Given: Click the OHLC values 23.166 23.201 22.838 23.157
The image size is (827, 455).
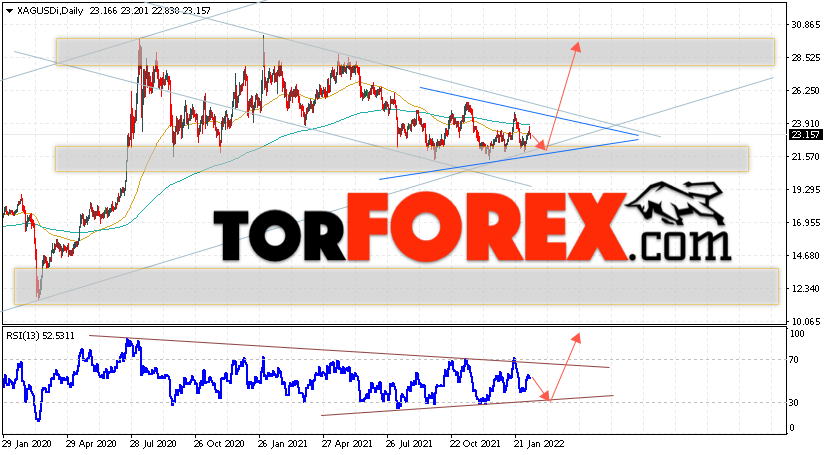Looking at the screenshot, I should 150,11.
